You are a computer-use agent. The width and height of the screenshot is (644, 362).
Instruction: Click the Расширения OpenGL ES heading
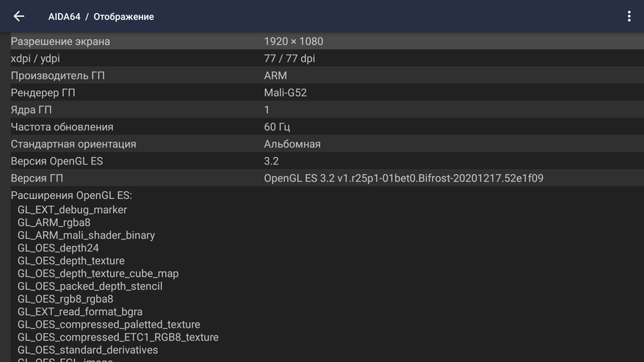[x=71, y=195]
